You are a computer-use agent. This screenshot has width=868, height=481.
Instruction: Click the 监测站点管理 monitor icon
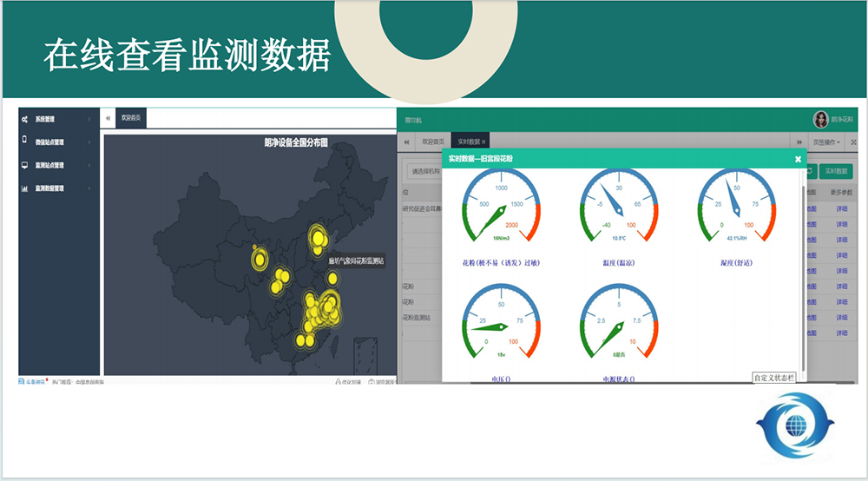25,165
